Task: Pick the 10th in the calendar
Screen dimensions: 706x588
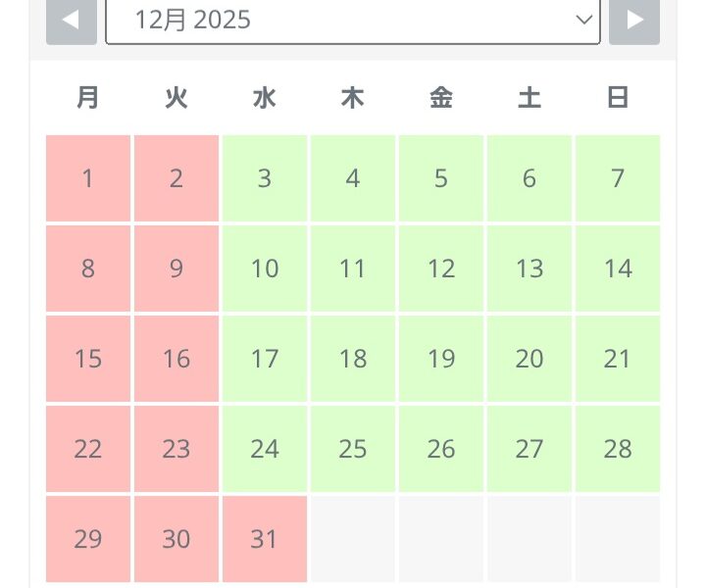Action: coord(265,269)
